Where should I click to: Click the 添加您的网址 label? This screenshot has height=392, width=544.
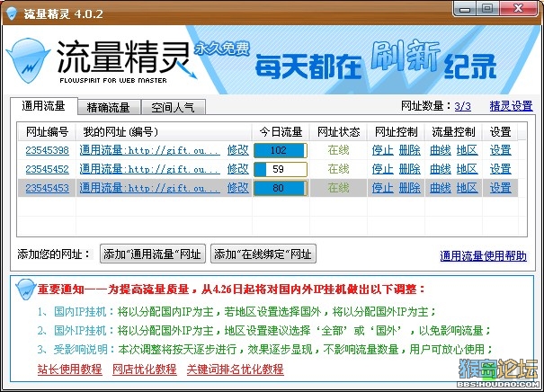pos(54,254)
